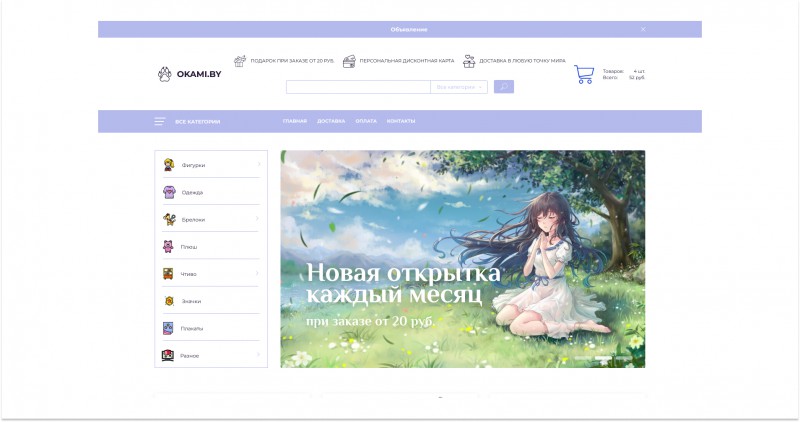This screenshot has height=422, width=800.
Task: Click the Все категории menu label
Action: (x=197, y=122)
